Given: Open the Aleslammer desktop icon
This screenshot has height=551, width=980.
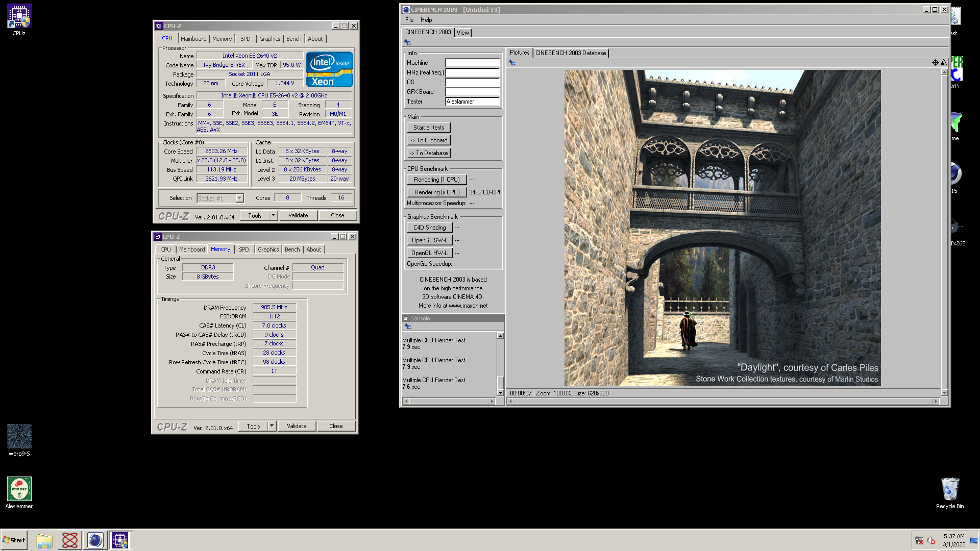Looking at the screenshot, I should click(x=19, y=493).
